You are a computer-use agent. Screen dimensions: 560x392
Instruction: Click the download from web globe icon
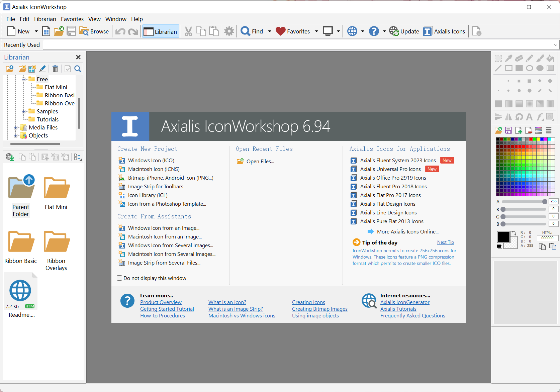coord(10,157)
